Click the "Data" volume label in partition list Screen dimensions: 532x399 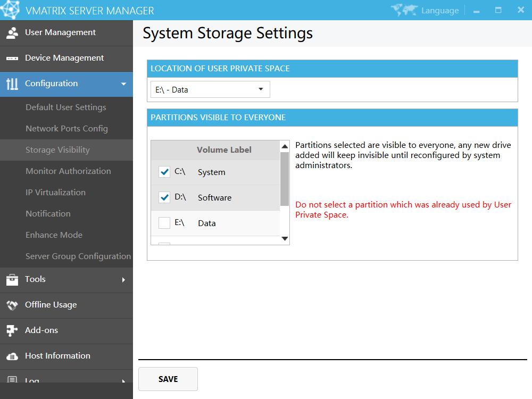coord(206,223)
